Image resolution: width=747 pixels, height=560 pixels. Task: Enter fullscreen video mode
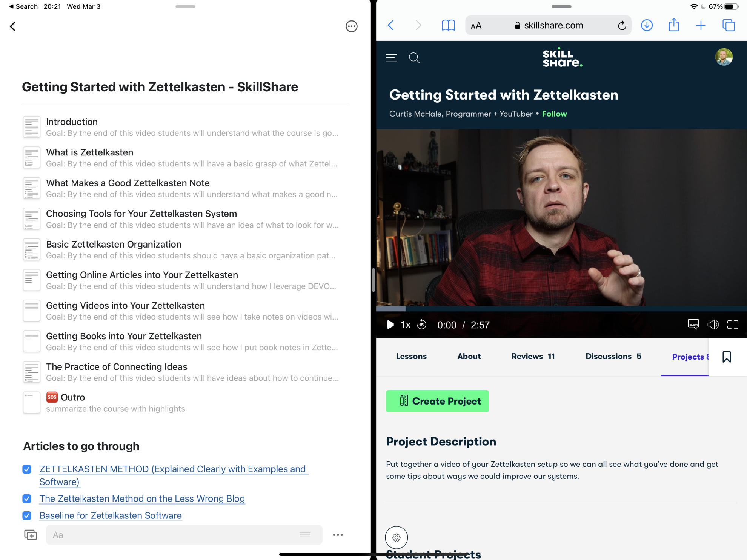click(733, 325)
